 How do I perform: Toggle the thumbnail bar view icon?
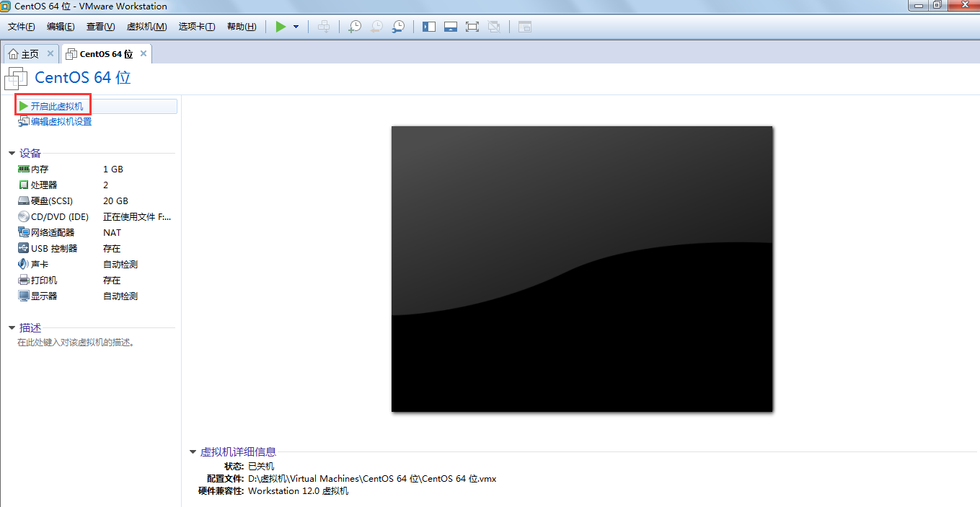pos(451,27)
